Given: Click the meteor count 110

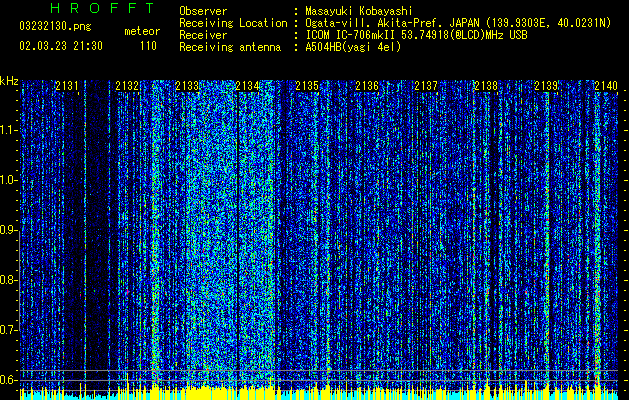Looking at the screenshot, I should pyautogui.click(x=148, y=46).
